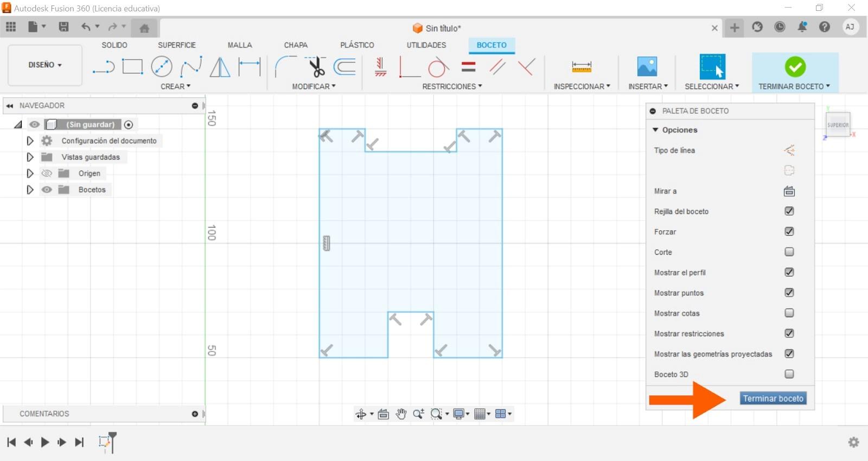
Task: Open the job status clock icon
Action: 780,27
